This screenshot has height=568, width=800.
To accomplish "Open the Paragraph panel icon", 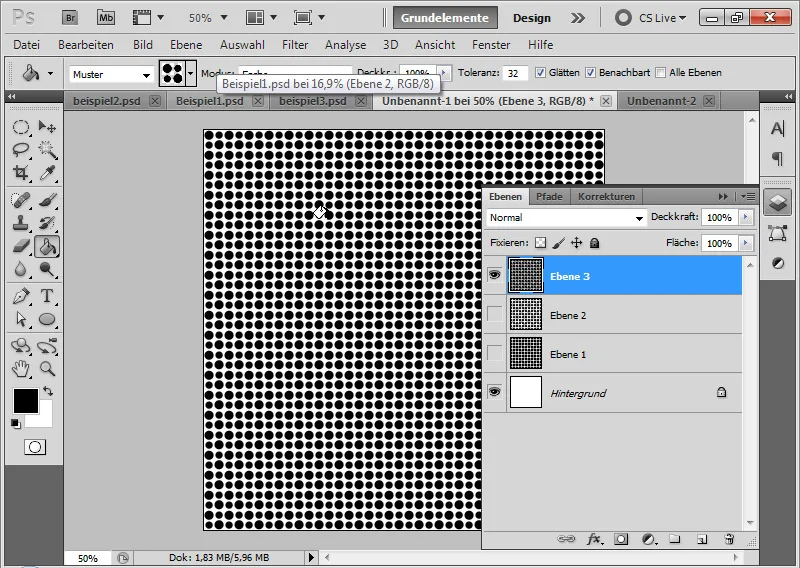I will click(x=778, y=159).
